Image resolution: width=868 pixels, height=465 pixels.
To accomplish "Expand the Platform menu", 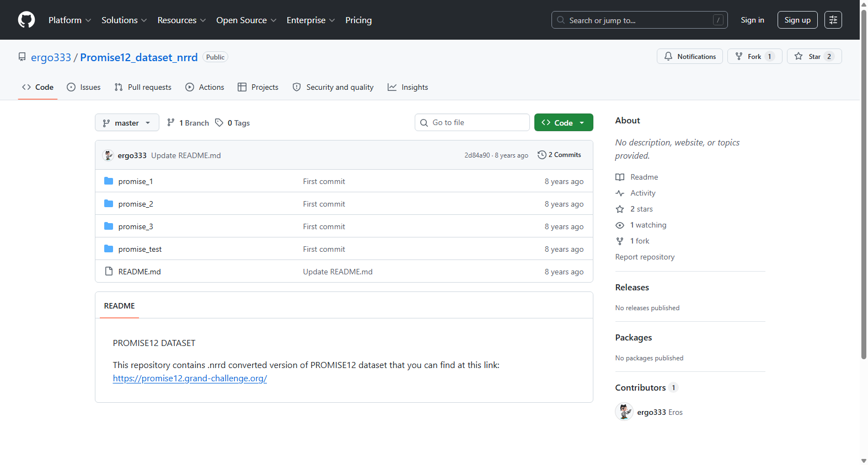I will coord(69,20).
